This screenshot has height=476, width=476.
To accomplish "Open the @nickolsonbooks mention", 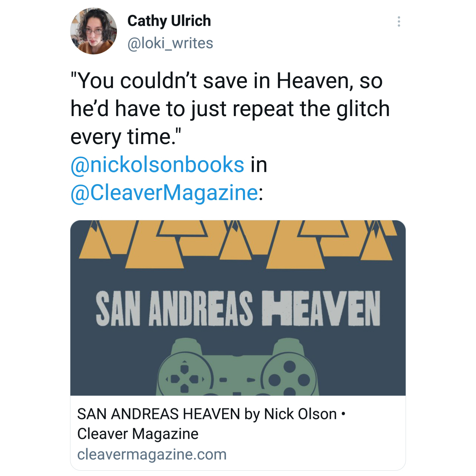I will (x=157, y=165).
